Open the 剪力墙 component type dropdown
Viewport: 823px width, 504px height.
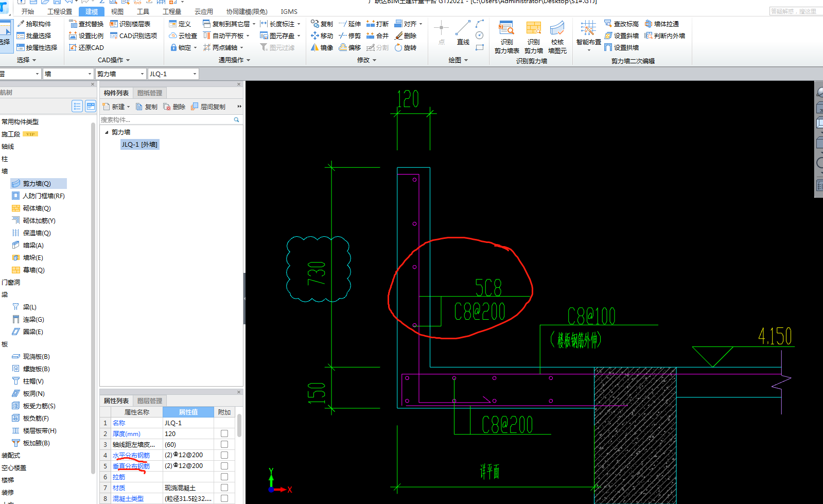pyautogui.click(x=143, y=74)
